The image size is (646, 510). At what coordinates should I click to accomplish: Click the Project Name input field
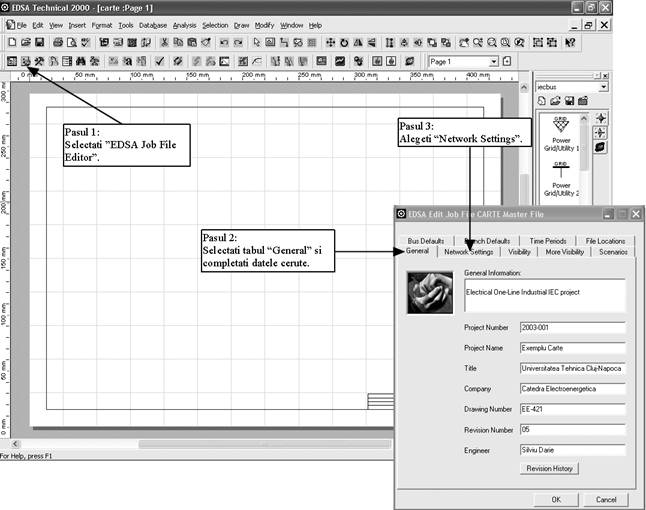tap(572, 347)
